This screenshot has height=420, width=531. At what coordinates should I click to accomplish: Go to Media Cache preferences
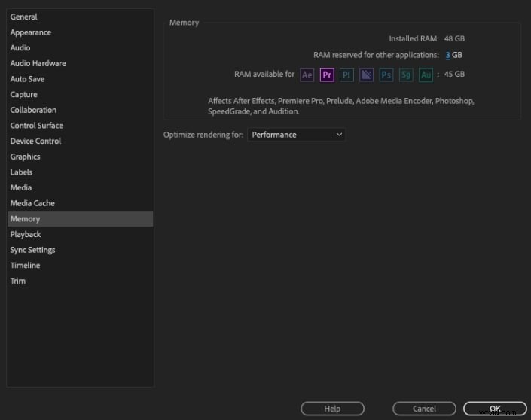(80, 203)
